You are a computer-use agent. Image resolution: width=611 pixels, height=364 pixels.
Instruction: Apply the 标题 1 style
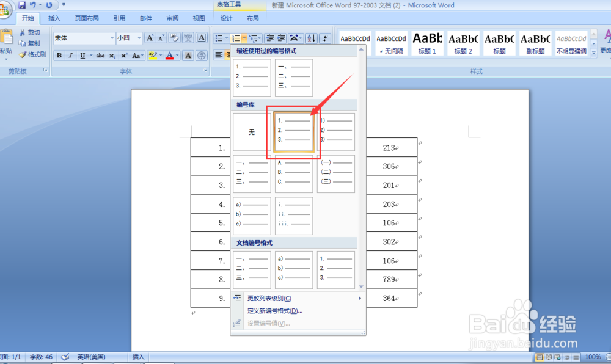tap(427, 43)
